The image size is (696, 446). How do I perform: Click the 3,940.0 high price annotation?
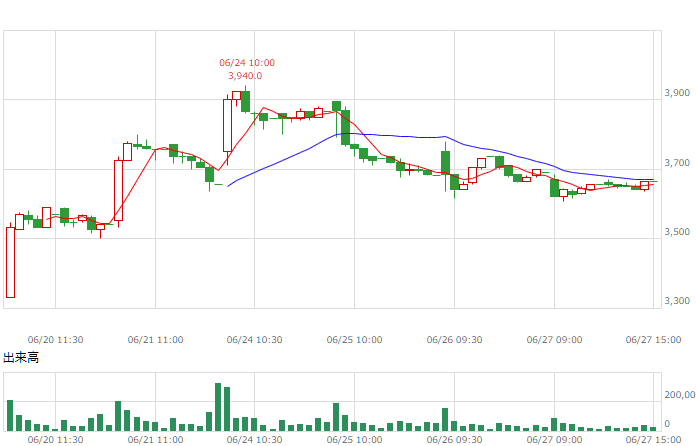click(245, 76)
